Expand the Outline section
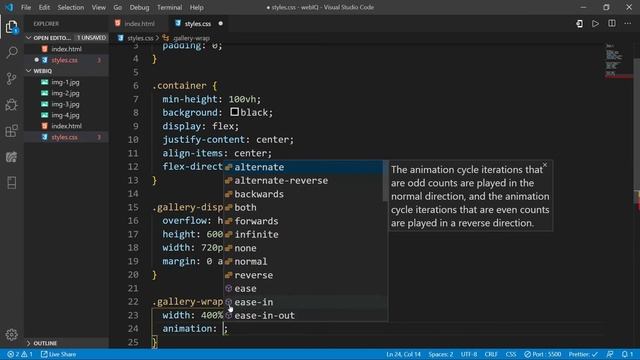The width and height of the screenshot is (640, 360). click(x=66, y=343)
